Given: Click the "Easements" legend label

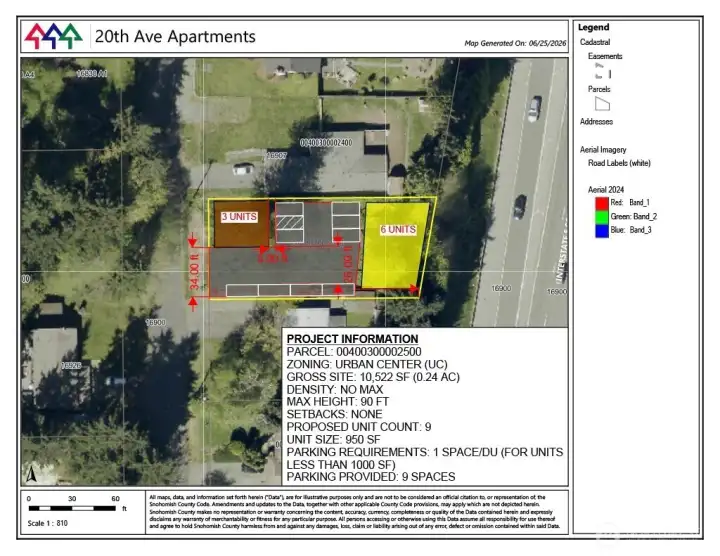Looking at the screenshot, I should [605, 56].
